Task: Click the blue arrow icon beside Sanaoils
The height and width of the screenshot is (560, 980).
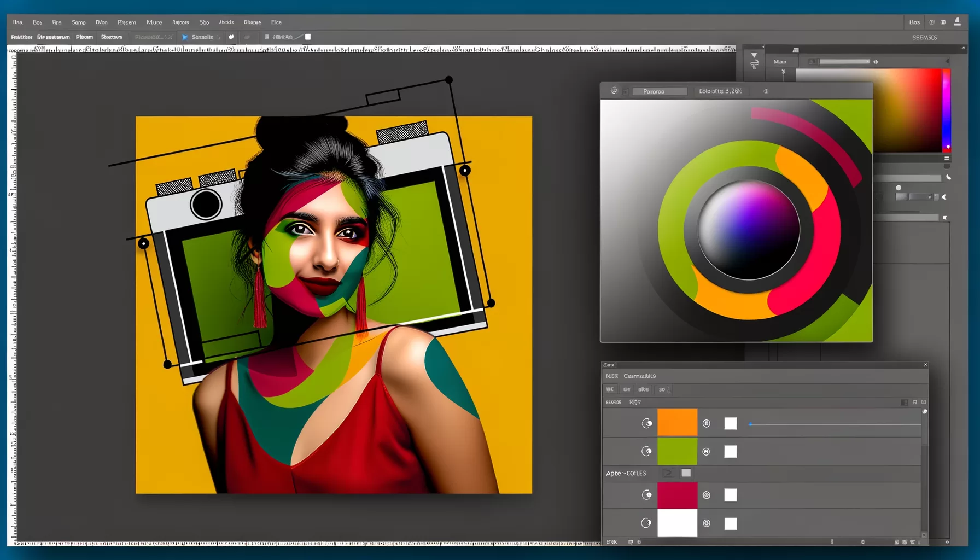Action: coord(185,37)
